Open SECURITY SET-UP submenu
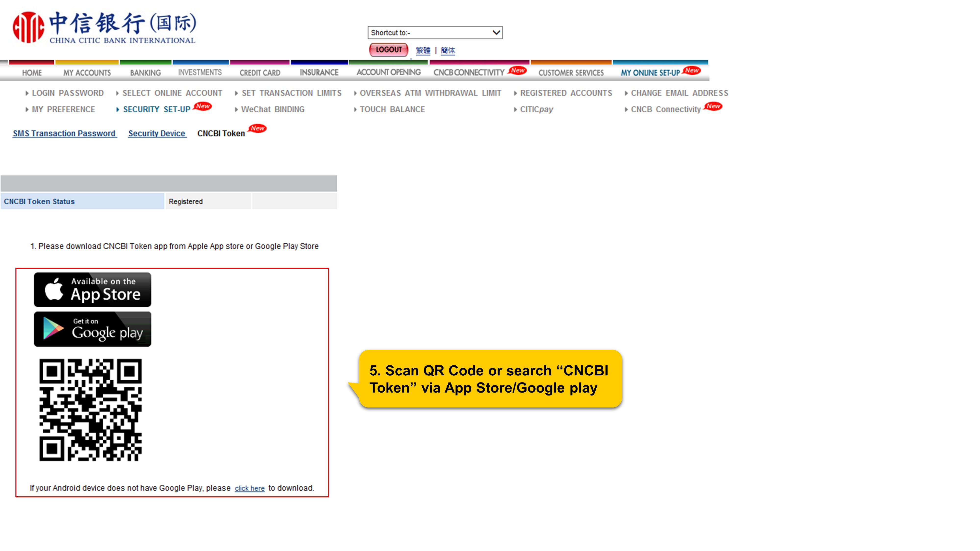980x551 pixels. (x=156, y=109)
